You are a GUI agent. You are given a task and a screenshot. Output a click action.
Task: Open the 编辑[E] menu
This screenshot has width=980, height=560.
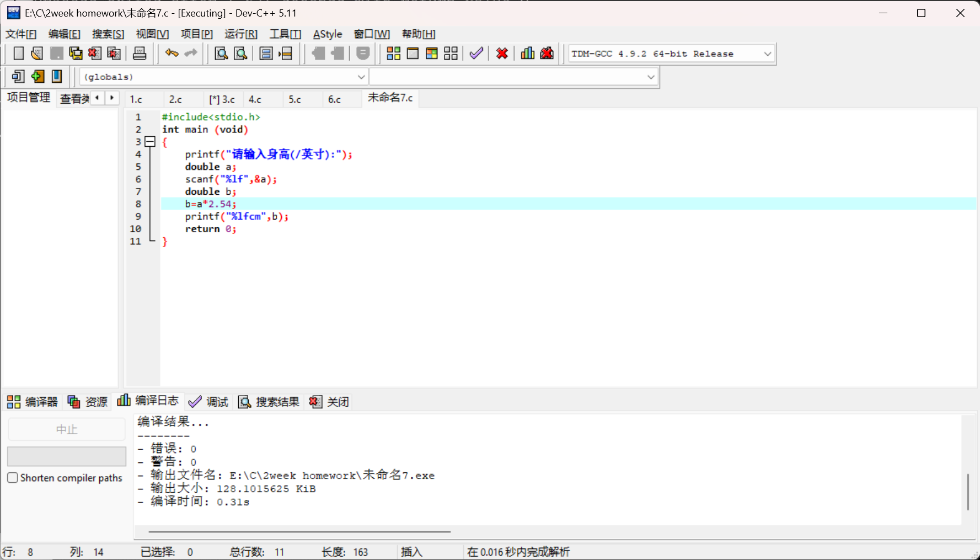(65, 34)
